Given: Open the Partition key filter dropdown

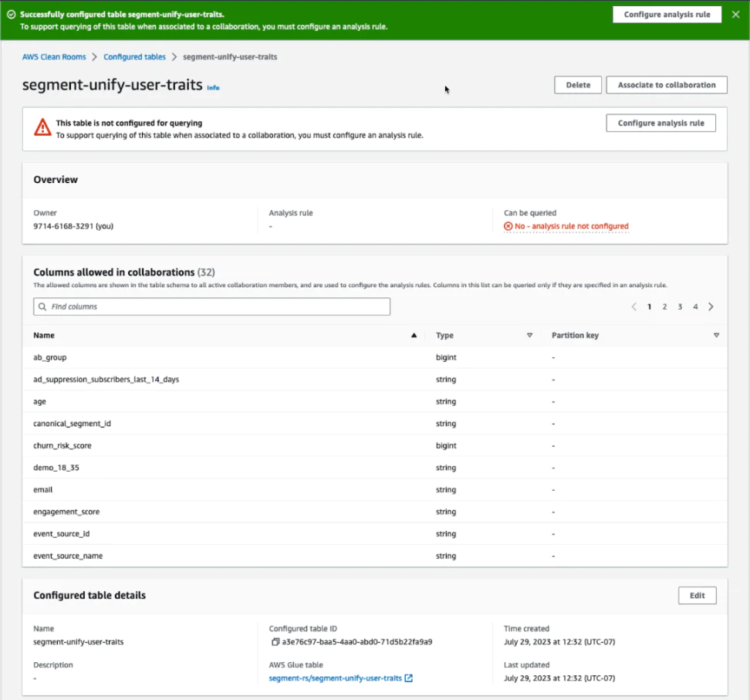Looking at the screenshot, I should pyautogui.click(x=717, y=335).
